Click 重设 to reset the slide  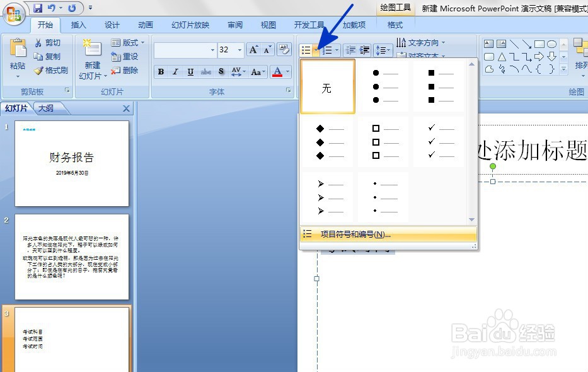point(125,57)
